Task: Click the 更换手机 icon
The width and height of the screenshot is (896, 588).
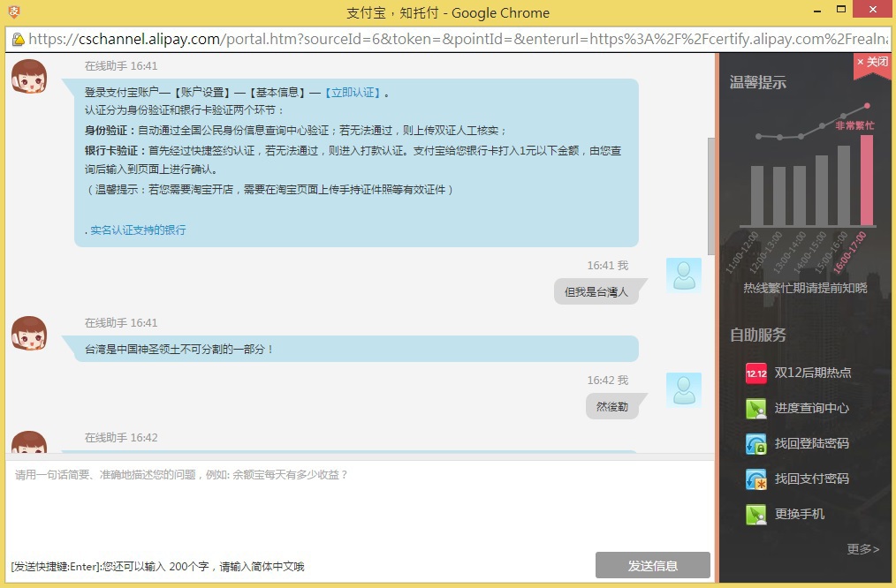Action: point(756,515)
